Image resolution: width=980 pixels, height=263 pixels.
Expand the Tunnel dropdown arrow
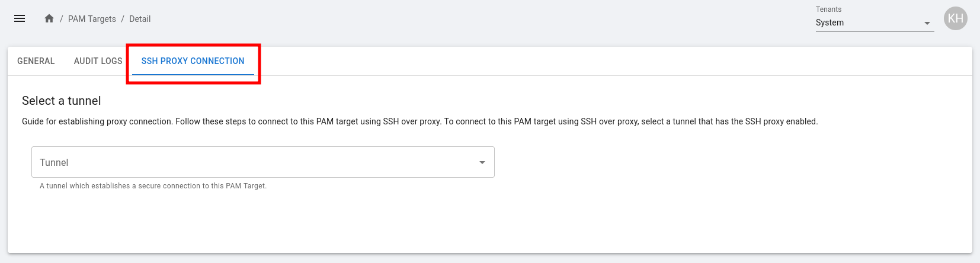[482, 162]
